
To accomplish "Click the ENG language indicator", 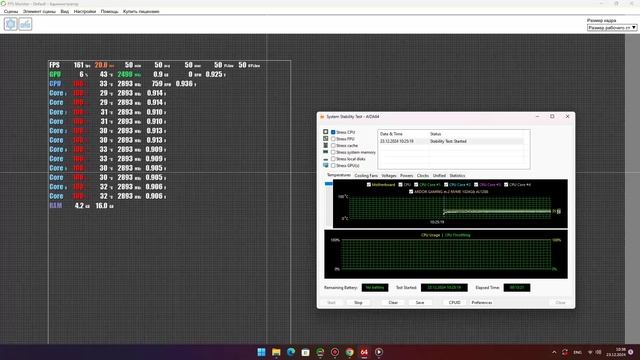I will [577, 352].
